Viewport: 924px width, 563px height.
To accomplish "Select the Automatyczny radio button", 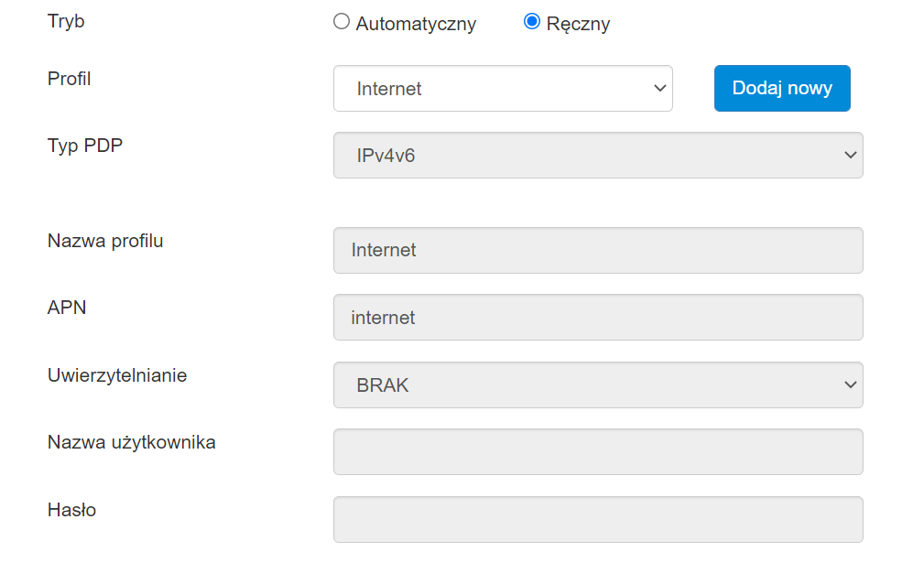I will click(x=342, y=22).
